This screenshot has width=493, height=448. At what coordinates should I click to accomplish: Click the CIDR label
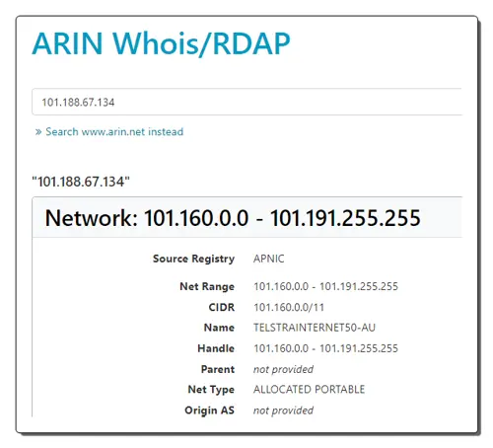tap(222, 307)
